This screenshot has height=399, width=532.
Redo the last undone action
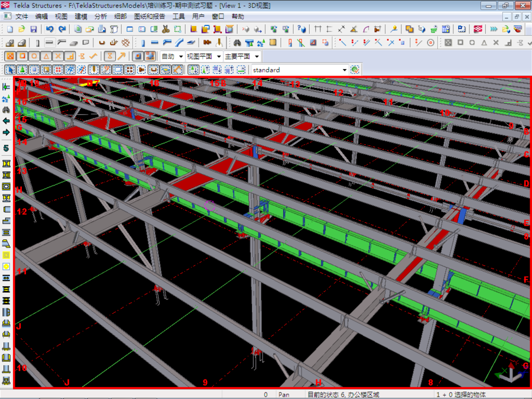(62, 29)
